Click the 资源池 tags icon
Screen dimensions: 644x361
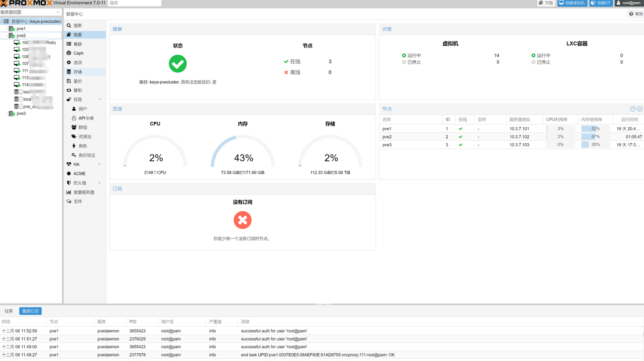(74, 137)
